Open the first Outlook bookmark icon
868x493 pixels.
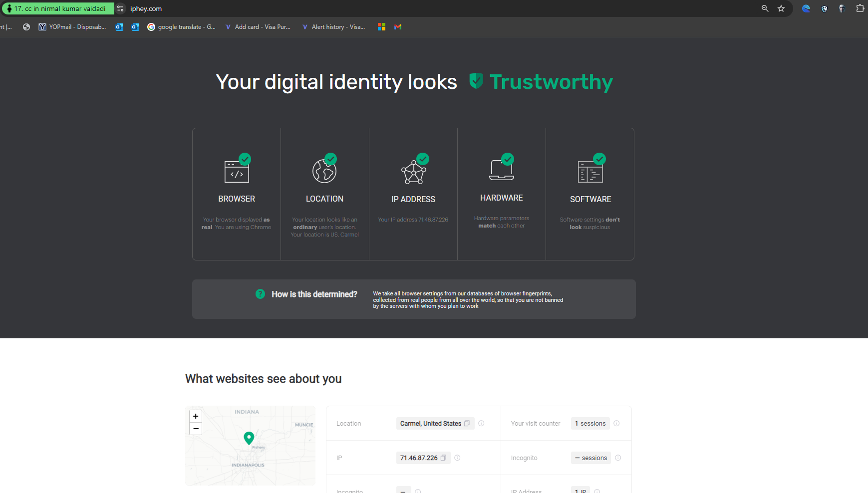(x=119, y=27)
